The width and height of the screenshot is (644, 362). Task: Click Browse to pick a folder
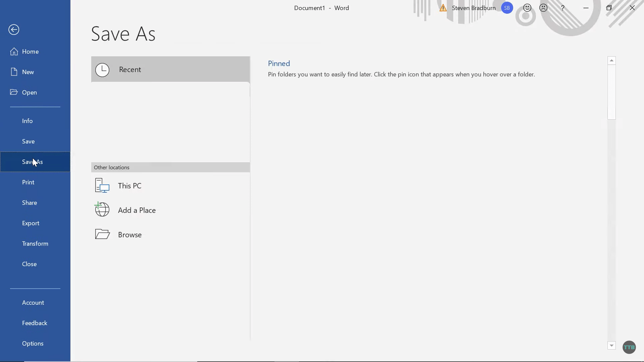170,235
